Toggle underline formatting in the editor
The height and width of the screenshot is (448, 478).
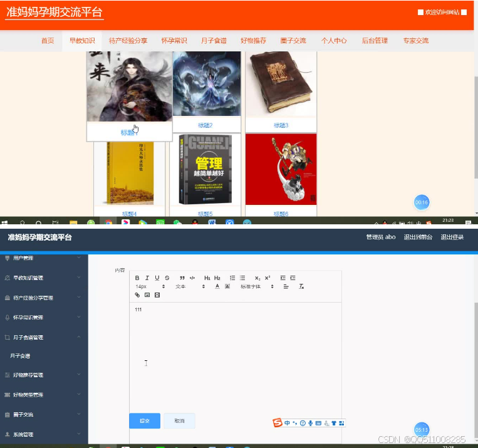pos(157,278)
